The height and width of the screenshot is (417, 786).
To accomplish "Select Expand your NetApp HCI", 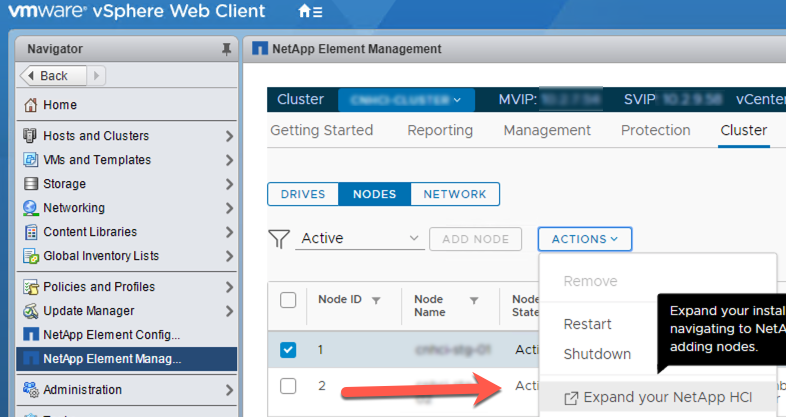I will coord(658,398).
